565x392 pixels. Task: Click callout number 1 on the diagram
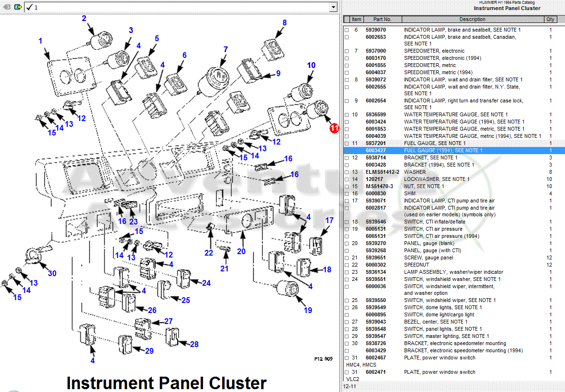coord(40,41)
